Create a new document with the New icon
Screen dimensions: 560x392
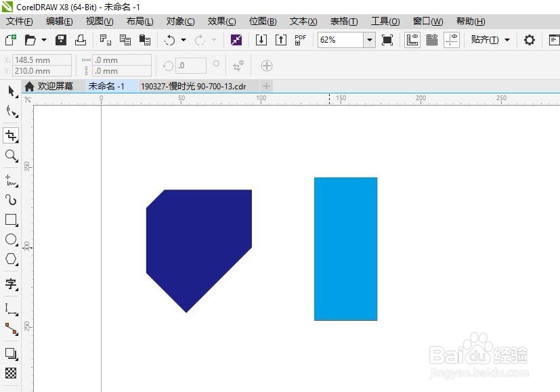coord(10,40)
